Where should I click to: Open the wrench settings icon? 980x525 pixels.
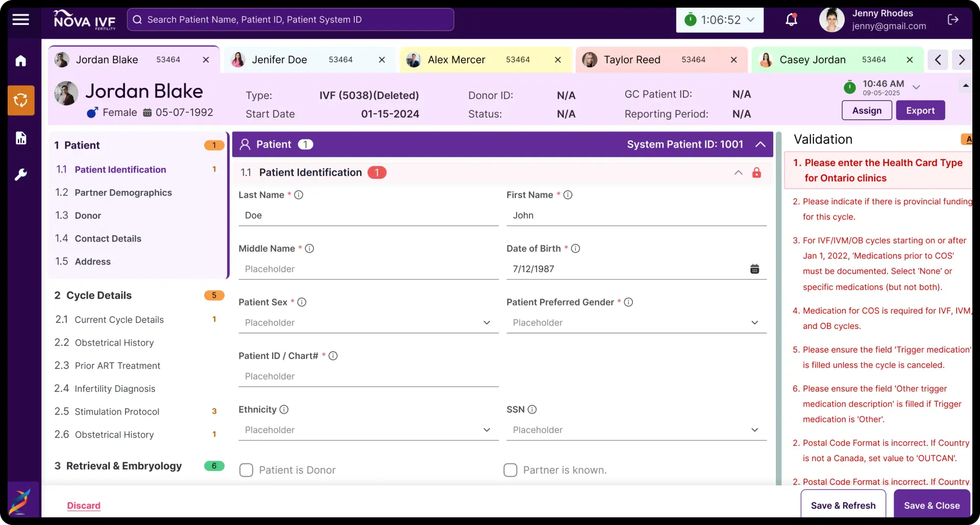[20, 175]
